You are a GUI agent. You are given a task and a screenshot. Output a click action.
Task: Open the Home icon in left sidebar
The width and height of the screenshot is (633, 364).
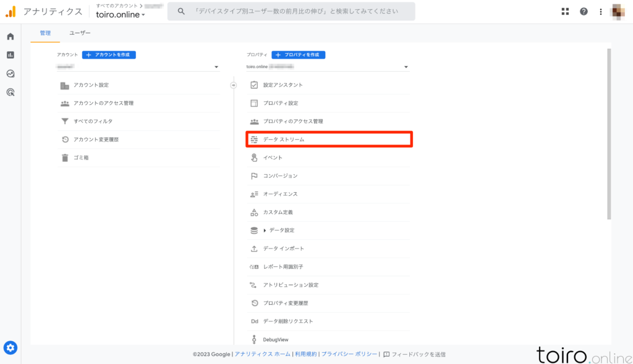coord(11,36)
